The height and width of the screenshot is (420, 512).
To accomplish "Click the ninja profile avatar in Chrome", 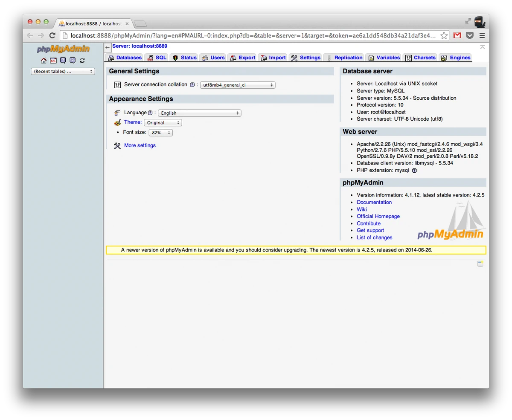I will 480,22.
